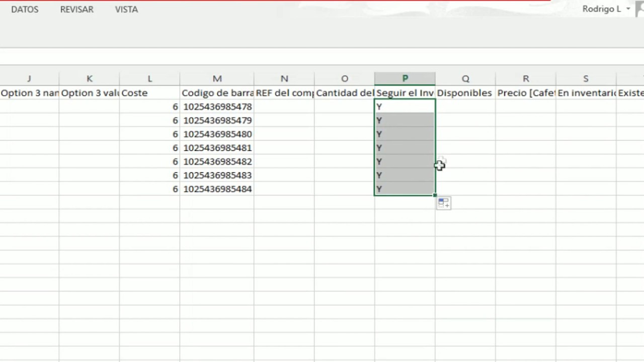This screenshot has width=644, height=362.
Task: Click the 'Codigo de barra' header cell
Action: pos(217,93)
